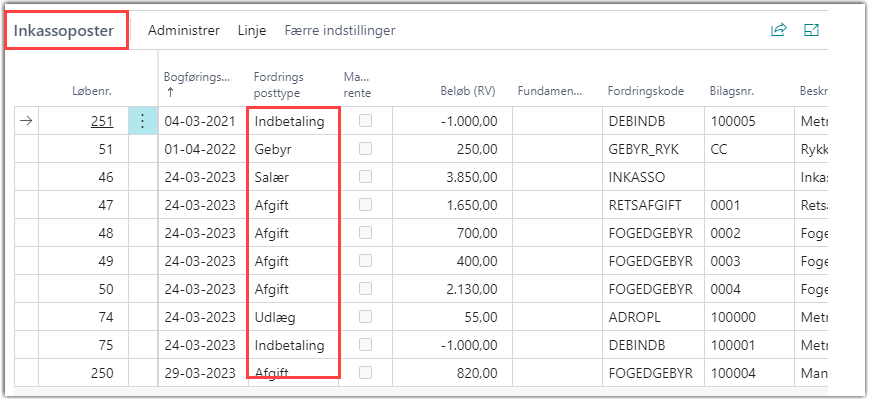Toggle the interest checkbox for the Salær row
Screen dimensions: 869x400
[365, 177]
